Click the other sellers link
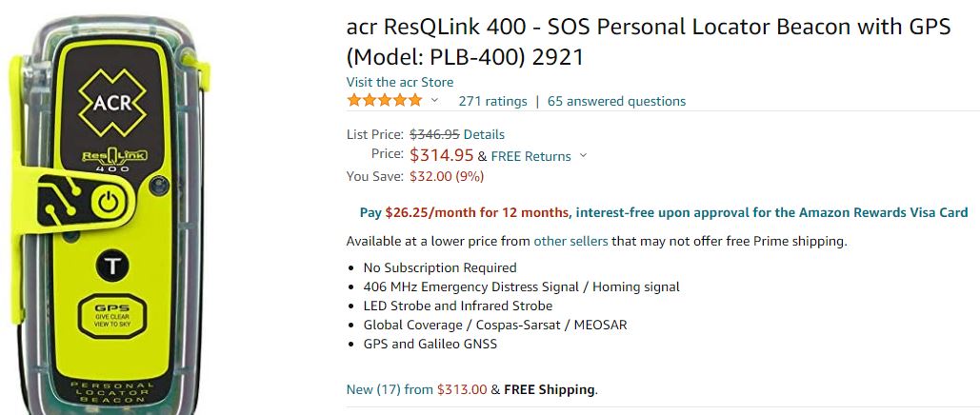The width and height of the screenshot is (980, 415). (x=570, y=241)
